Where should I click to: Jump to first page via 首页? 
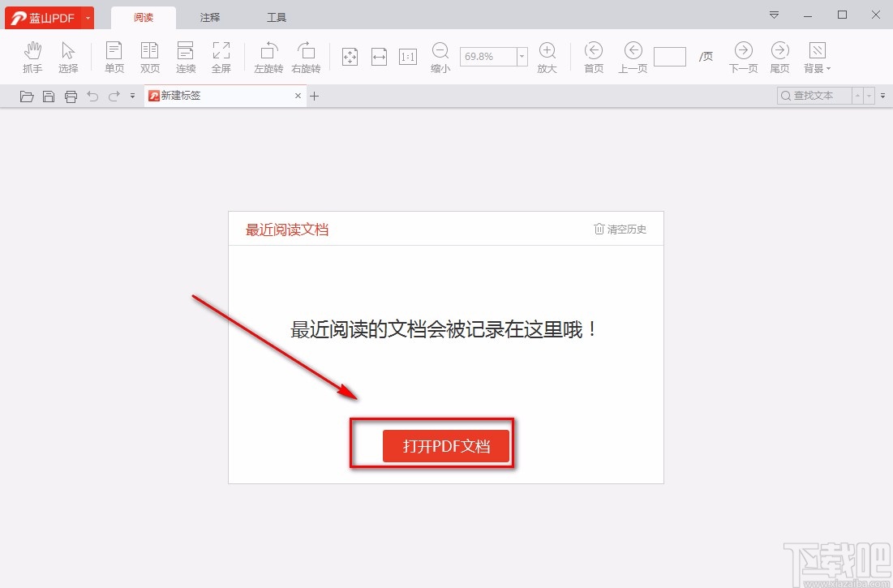click(593, 56)
